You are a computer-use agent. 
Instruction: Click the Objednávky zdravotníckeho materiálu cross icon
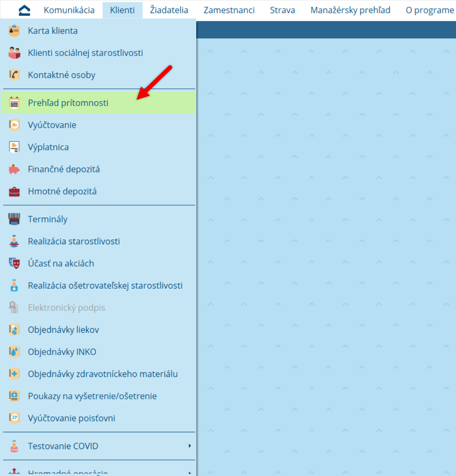coord(14,374)
